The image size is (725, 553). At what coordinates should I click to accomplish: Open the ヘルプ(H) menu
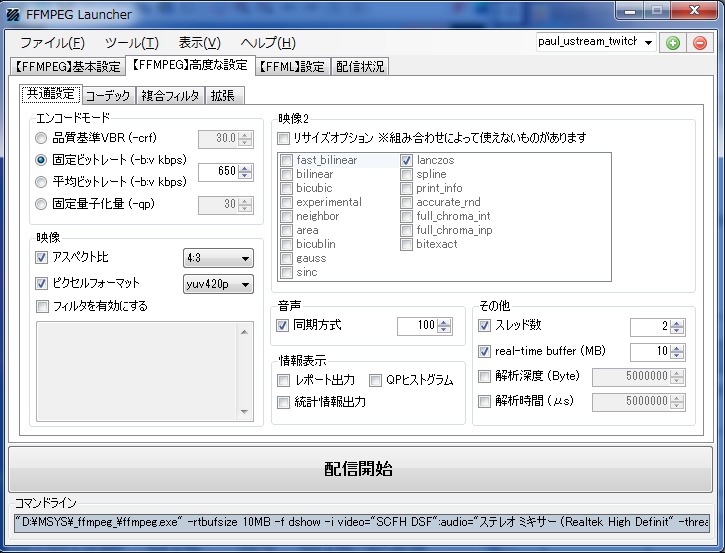click(x=268, y=43)
